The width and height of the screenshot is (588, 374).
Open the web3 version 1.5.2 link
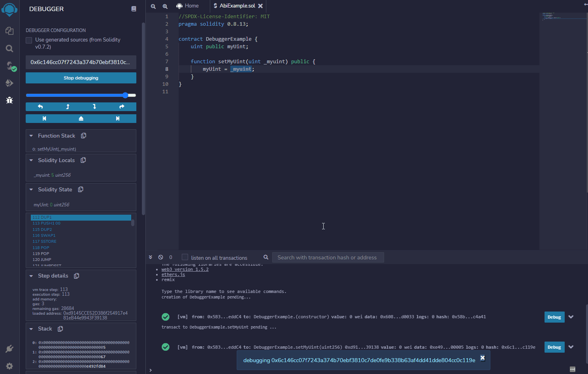pos(185,269)
